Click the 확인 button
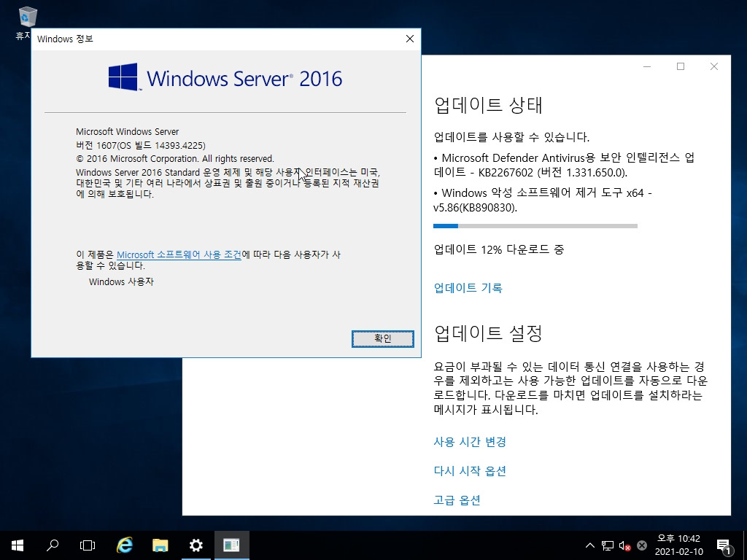The height and width of the screenshot is (560, 747). point(382,338)
